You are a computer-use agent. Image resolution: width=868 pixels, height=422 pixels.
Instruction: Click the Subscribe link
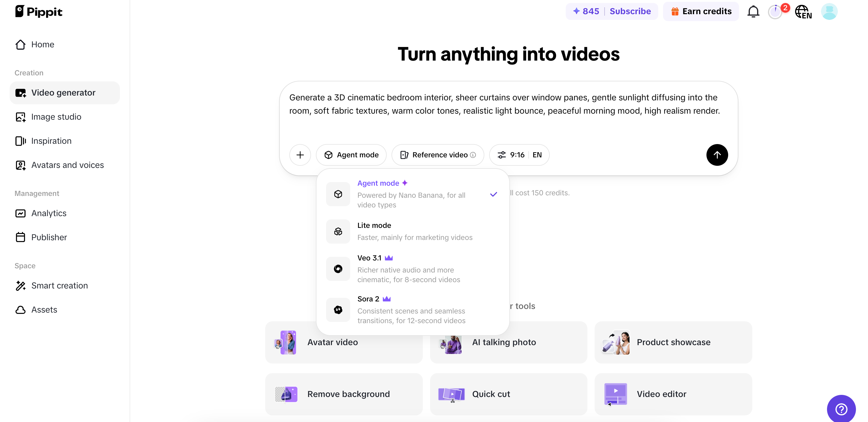click(630, 11)
